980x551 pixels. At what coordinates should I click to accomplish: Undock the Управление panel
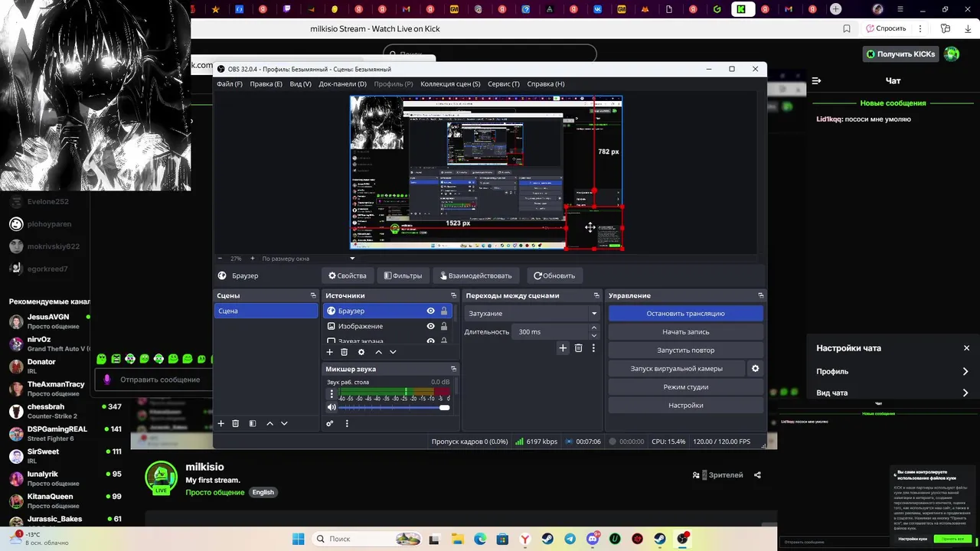pyautogui.click(x=760, y=295)
